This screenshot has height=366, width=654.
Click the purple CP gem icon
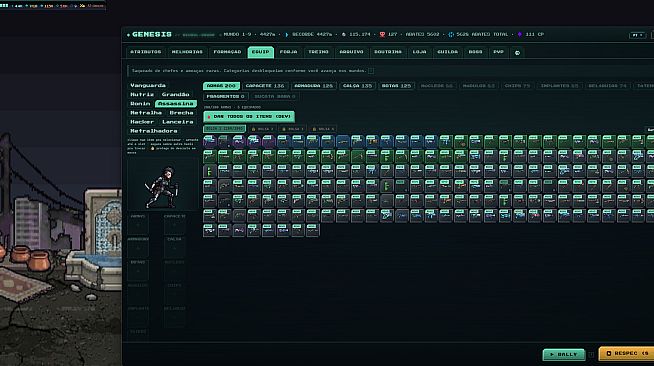tap(520, 35)
